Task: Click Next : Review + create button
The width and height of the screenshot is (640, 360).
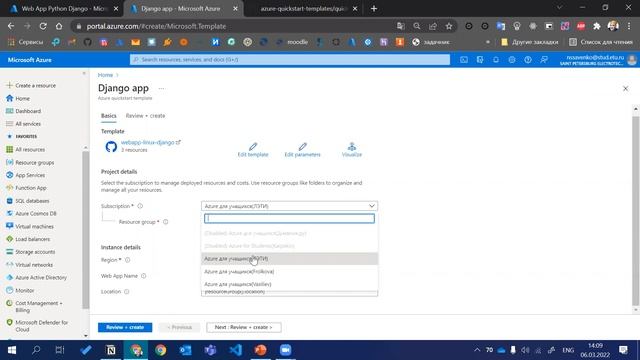Action: click(244, 327)
